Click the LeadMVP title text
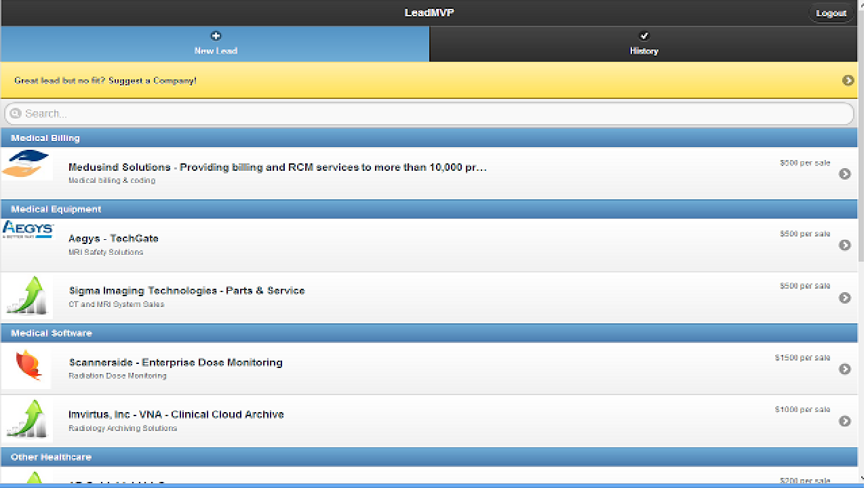The image size is (868, 488). click(x=429, y=13)
